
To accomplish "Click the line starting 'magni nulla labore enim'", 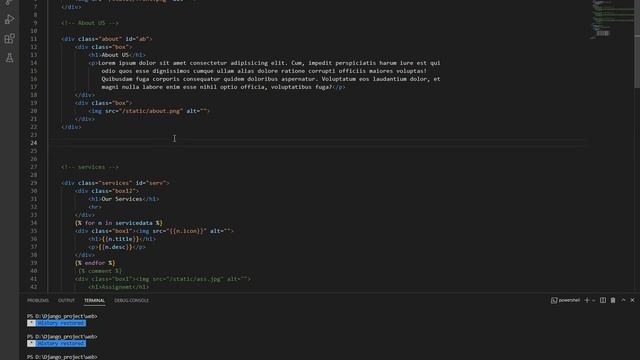I will tap(223, 87).
